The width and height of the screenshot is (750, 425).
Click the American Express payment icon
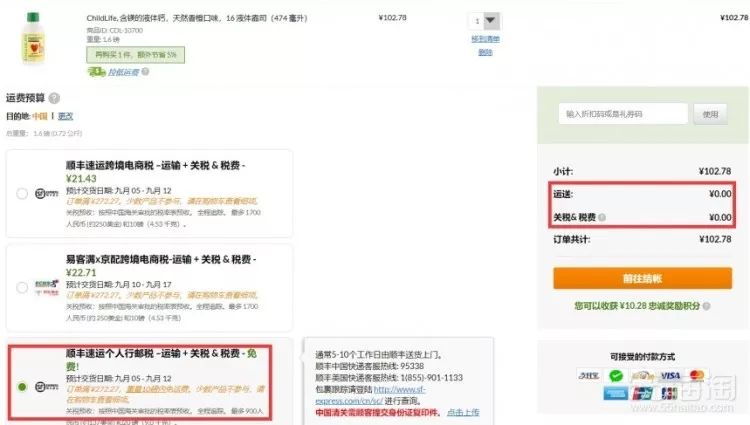coord(616,393)
